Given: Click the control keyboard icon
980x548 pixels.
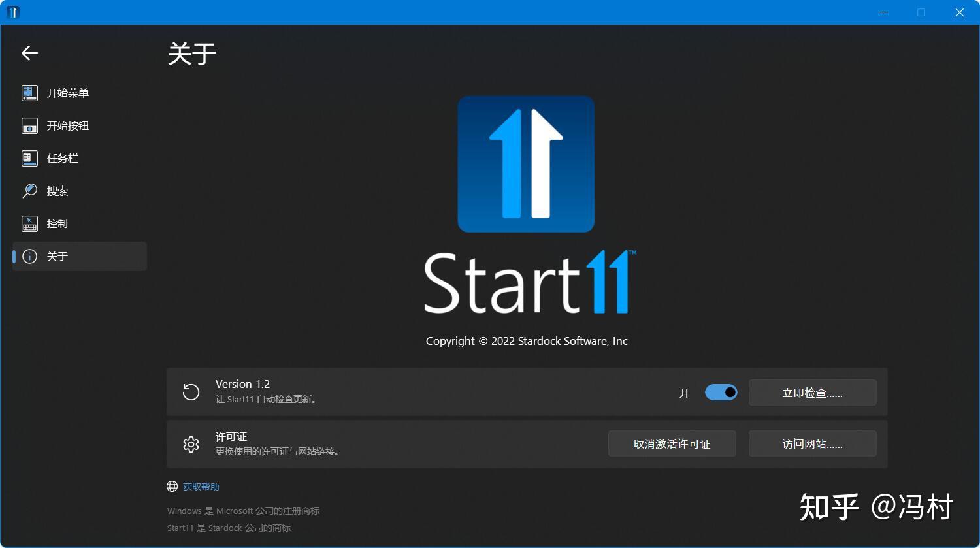Looking at the screenshot, I should (29, 223).
